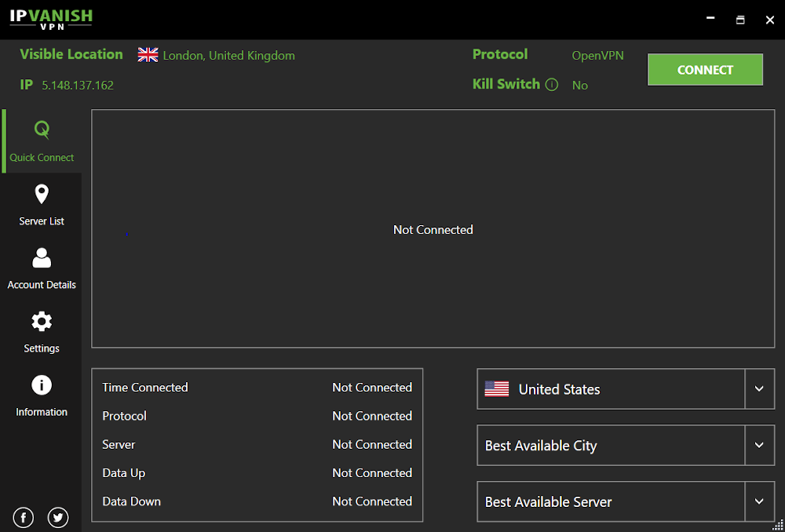Open the Server List panel
Image resolution: width=785 pixels, height=532 pixels.
coord(42,193)
